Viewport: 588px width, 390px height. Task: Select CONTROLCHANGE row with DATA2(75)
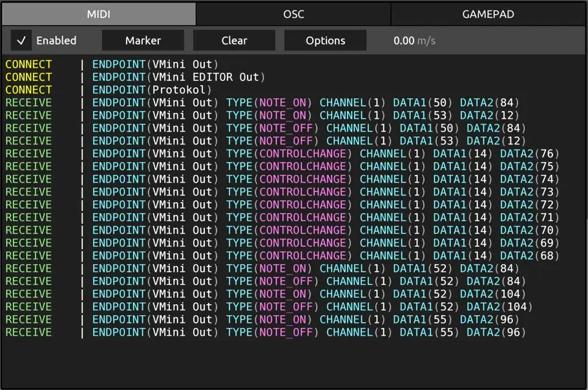[282, 167]
